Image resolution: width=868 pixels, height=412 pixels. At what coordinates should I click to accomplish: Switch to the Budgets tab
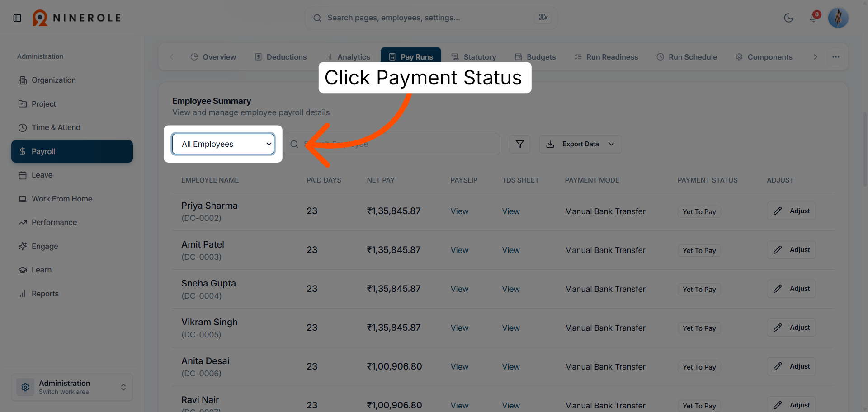click(x=535, y=57)
